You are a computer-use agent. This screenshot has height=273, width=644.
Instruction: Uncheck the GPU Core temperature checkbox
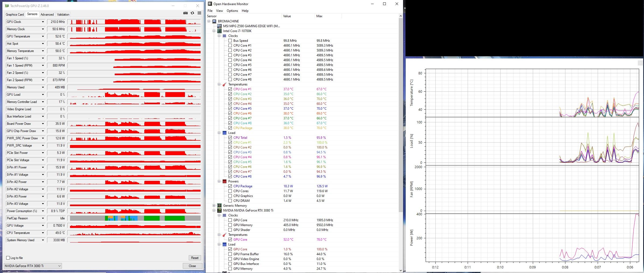point(230,240)
